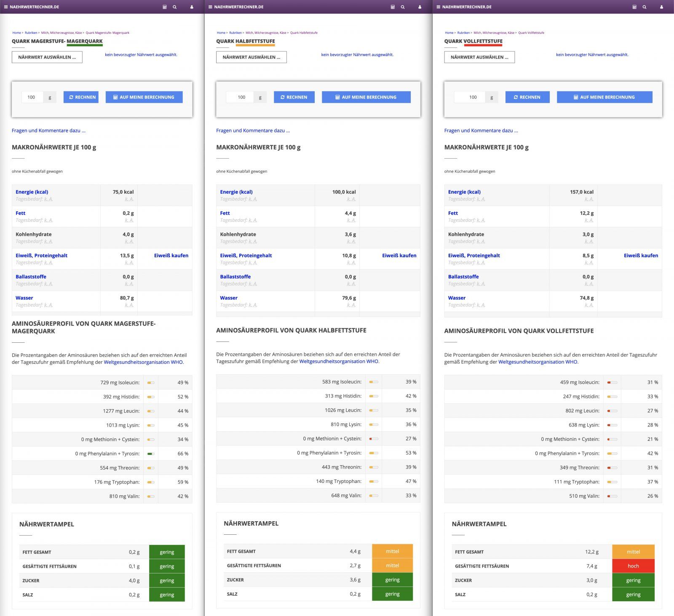The image size is (674, 616).
Task: Click the Isoleucin progress bar for Vollfettstufe
Action: tap(612, 382)
